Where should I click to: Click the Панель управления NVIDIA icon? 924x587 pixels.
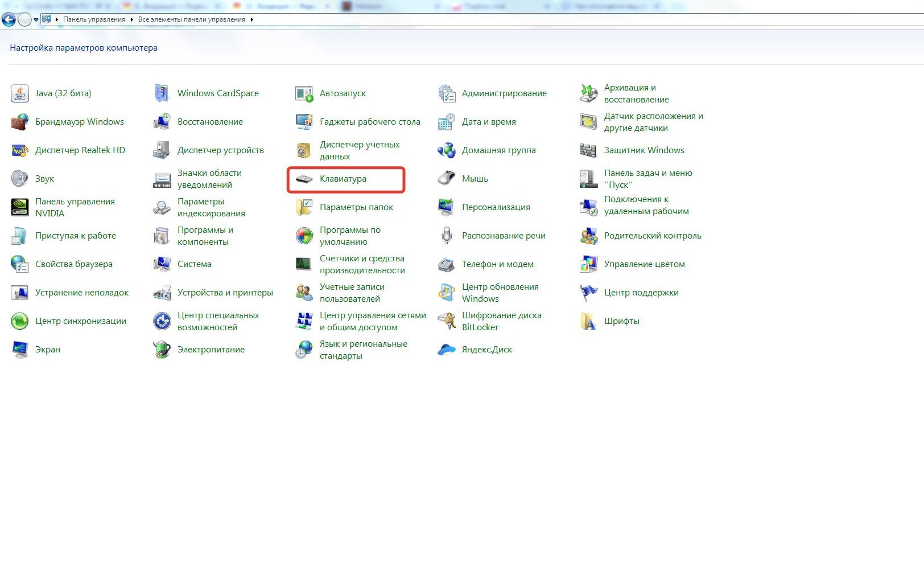(x=20, y=207)
